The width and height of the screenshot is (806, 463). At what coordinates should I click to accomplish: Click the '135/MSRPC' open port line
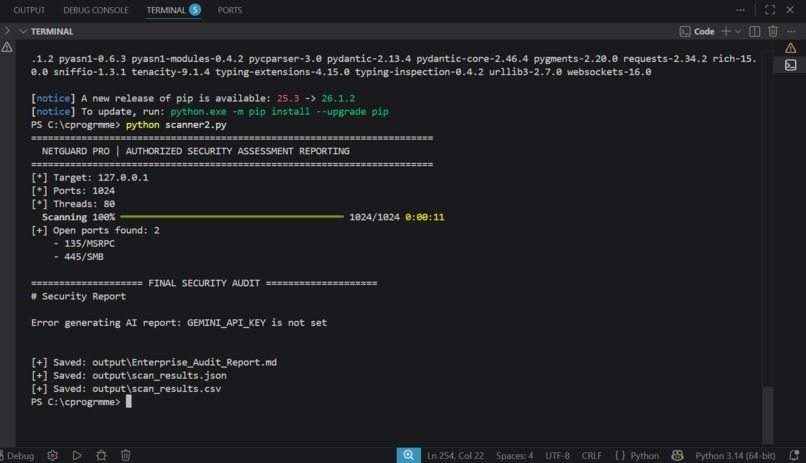[89, 244]
